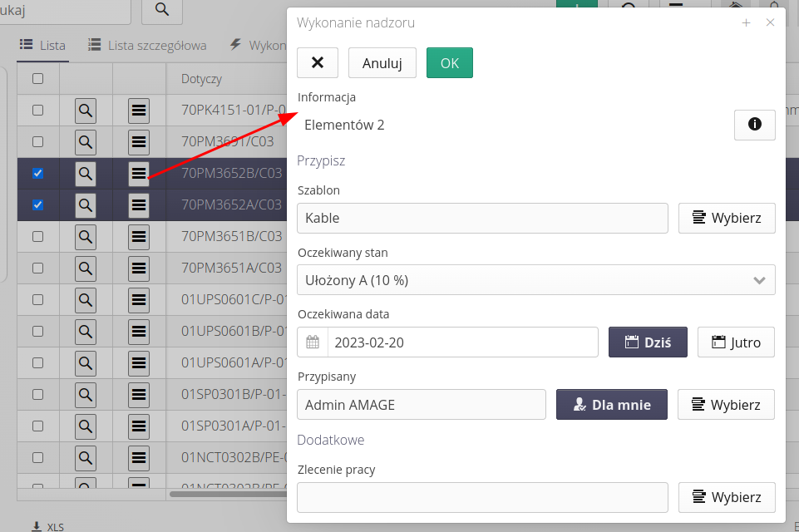This screenshot has width=799, height=532.
Task: Toggle the select-all header checkbox
Action: click(37, 79)
